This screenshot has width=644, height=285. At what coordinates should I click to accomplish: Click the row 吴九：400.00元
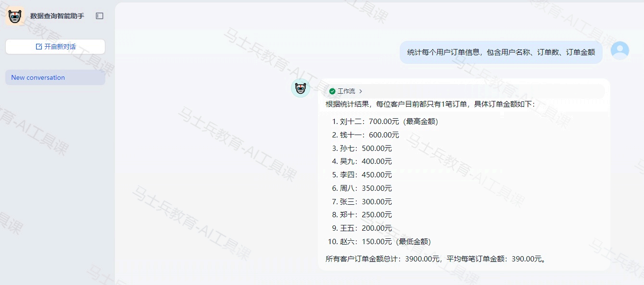(x=362, y=161)
